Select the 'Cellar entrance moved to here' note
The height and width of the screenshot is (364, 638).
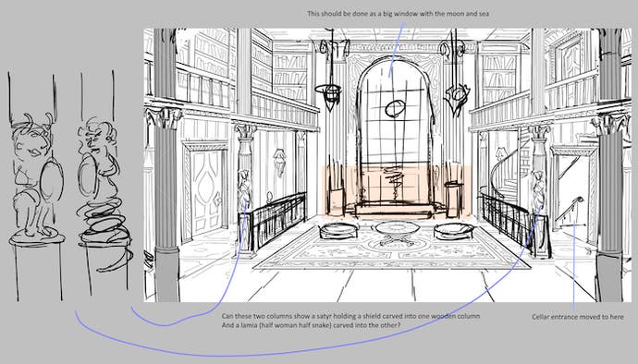pos(577,316)
